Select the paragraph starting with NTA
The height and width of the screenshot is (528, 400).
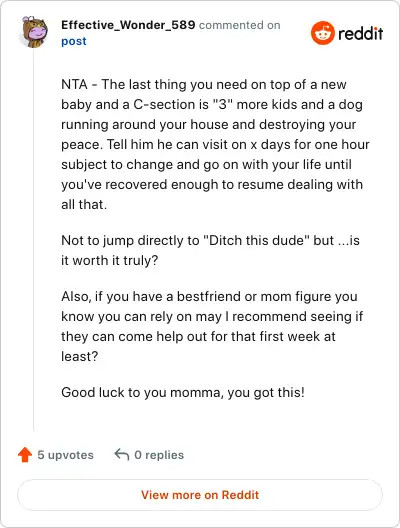[215, 144]
